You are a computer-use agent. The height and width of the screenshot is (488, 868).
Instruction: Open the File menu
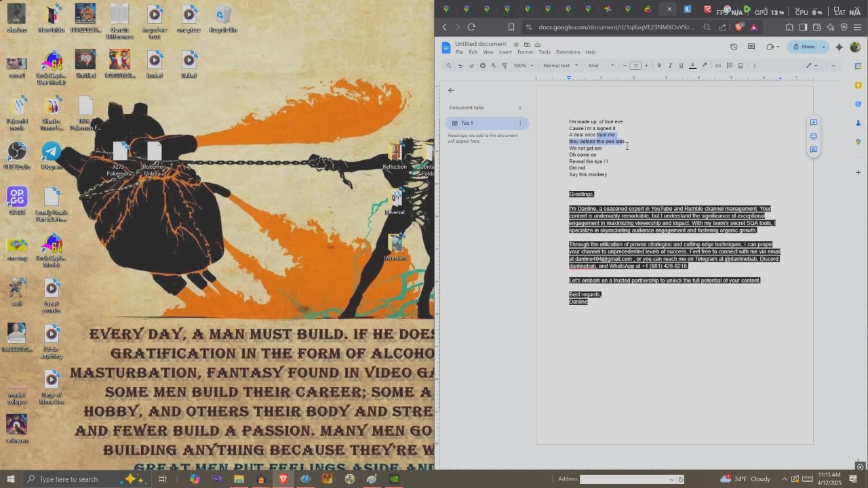459,52
